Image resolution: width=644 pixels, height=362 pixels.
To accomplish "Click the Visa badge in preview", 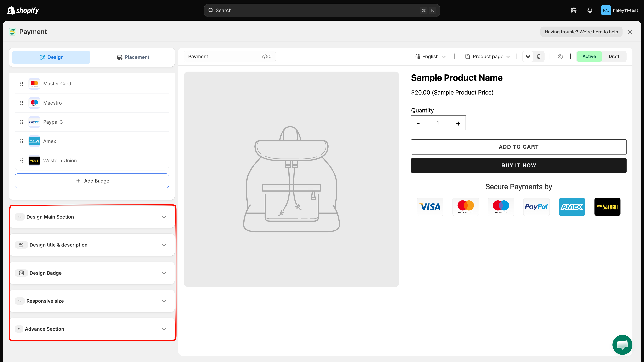I will click(430, 207).
